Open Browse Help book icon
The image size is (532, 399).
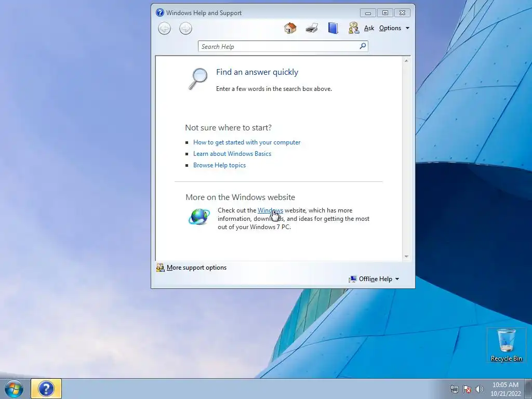[x=333, y=28]
